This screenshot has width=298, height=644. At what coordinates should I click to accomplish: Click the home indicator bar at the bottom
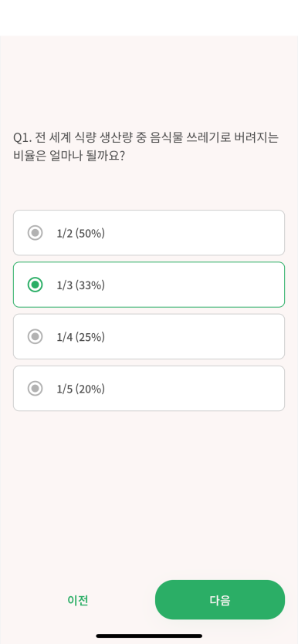149,636
